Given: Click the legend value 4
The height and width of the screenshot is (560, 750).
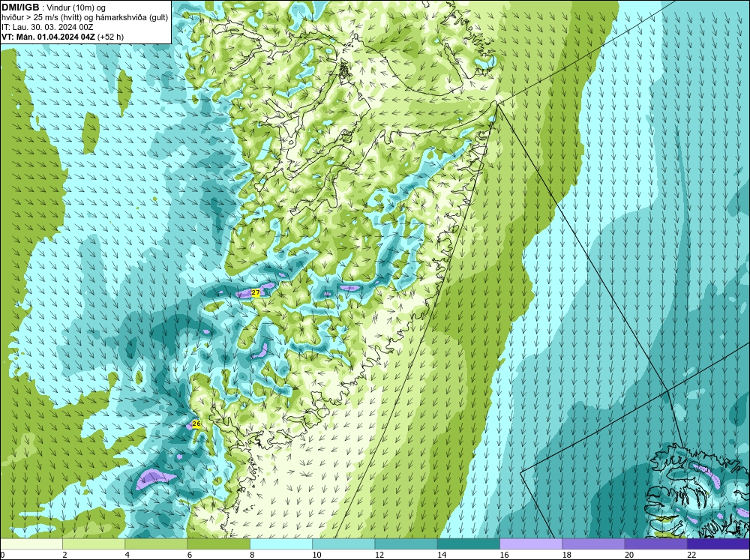Looking at the screenshot, I should [127, 555].
